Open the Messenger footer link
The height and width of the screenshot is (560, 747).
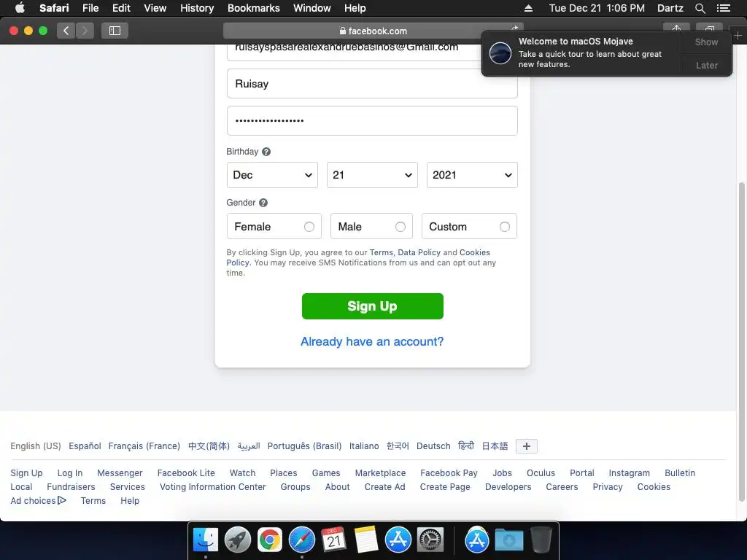click(120, 472)
